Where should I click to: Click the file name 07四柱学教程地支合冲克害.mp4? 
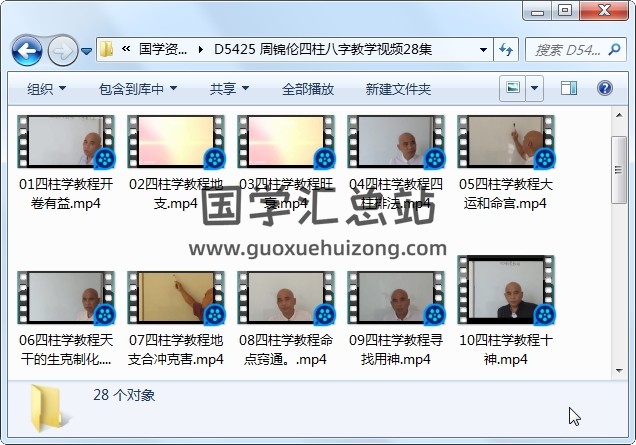tap(176, 350)
